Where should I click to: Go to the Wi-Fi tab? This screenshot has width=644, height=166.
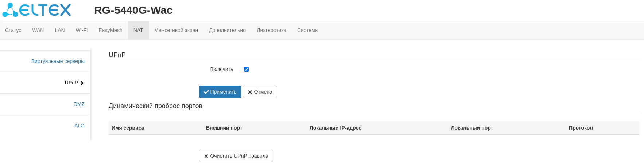pos(82,30)
